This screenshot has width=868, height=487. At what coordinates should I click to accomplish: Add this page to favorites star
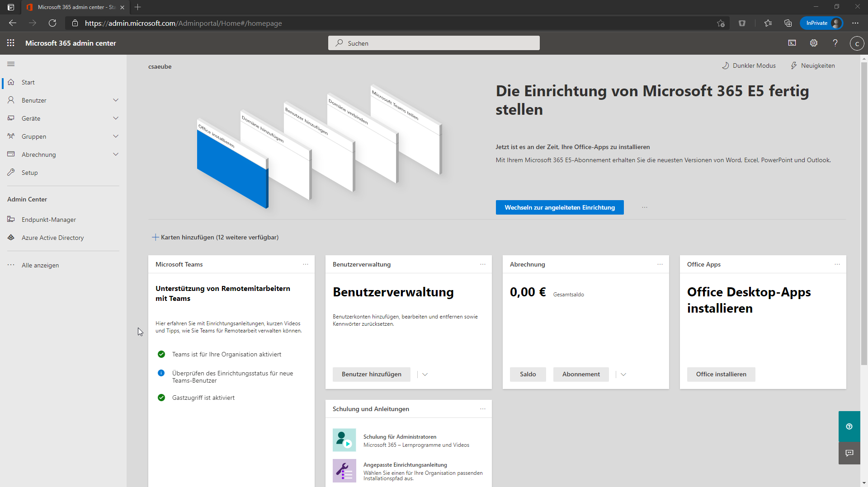point(721,23)
